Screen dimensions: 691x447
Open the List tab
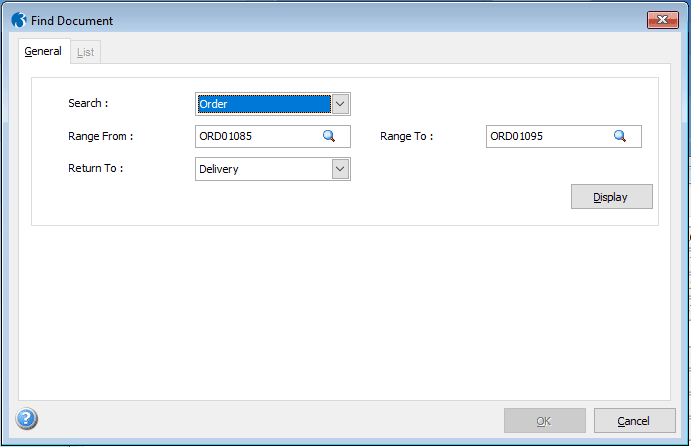click(x=86, y=52)
